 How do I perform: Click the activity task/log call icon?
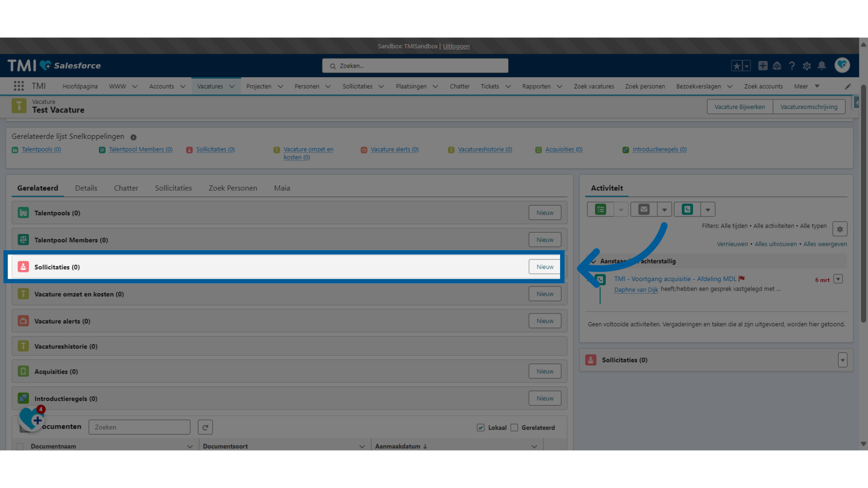[687, 209]
